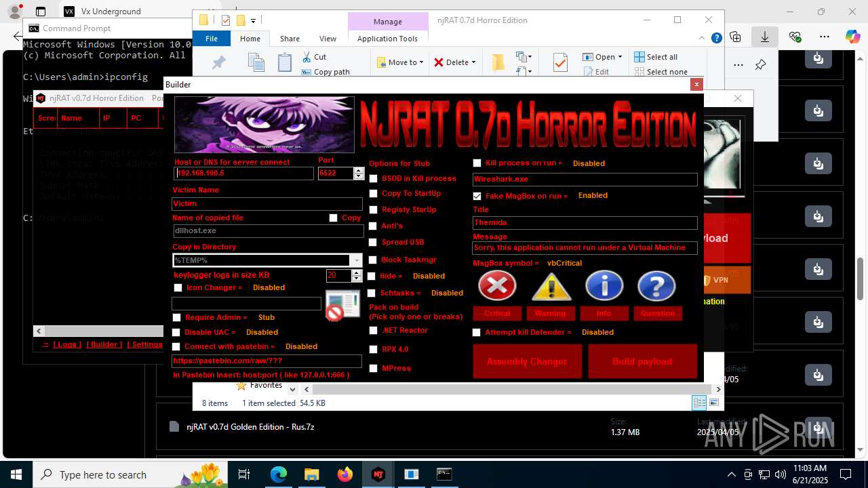Viewport: 868px width, 488px height.
Task: Expand navigation pane dropdown beside Favorites
Action: (x=292, y=390)
